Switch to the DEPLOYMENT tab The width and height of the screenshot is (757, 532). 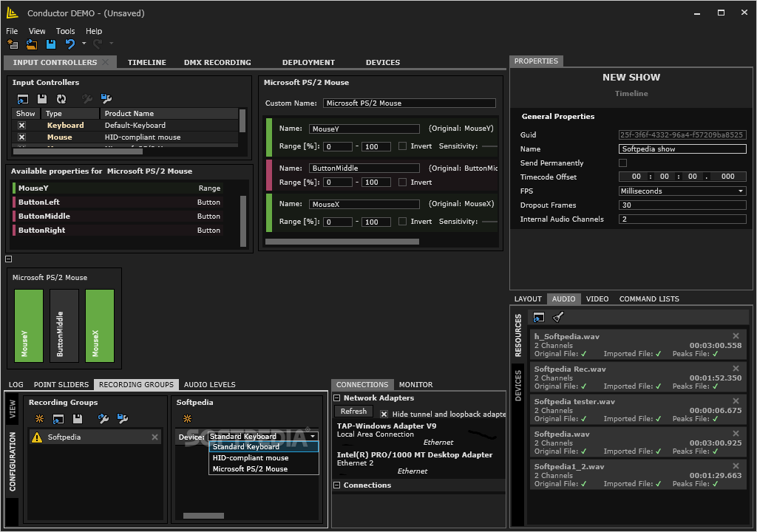pos(308,62)
